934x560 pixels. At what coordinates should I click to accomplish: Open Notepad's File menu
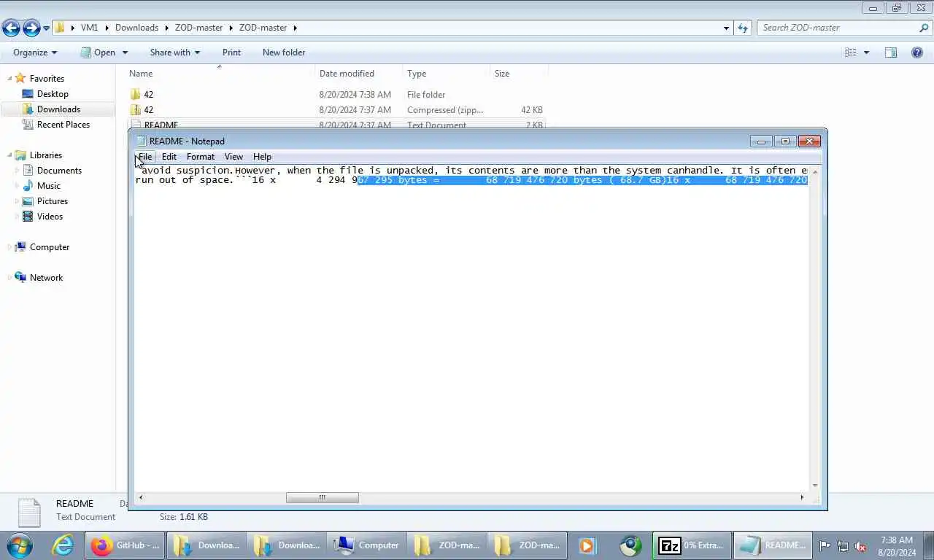(x=145, y=157)
